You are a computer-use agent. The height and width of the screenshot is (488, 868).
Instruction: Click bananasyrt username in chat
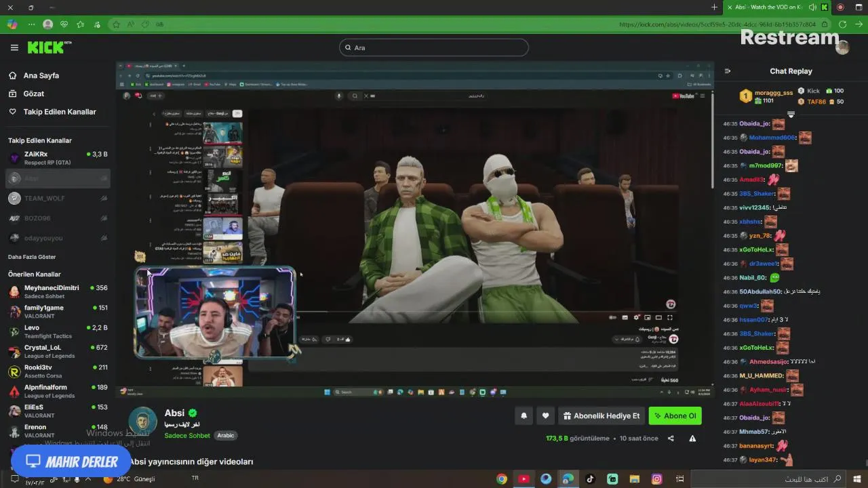[757, 446]
